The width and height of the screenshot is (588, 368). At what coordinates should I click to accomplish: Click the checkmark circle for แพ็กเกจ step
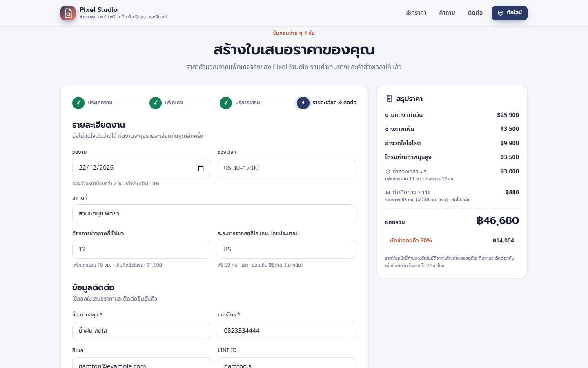point(156,103)
